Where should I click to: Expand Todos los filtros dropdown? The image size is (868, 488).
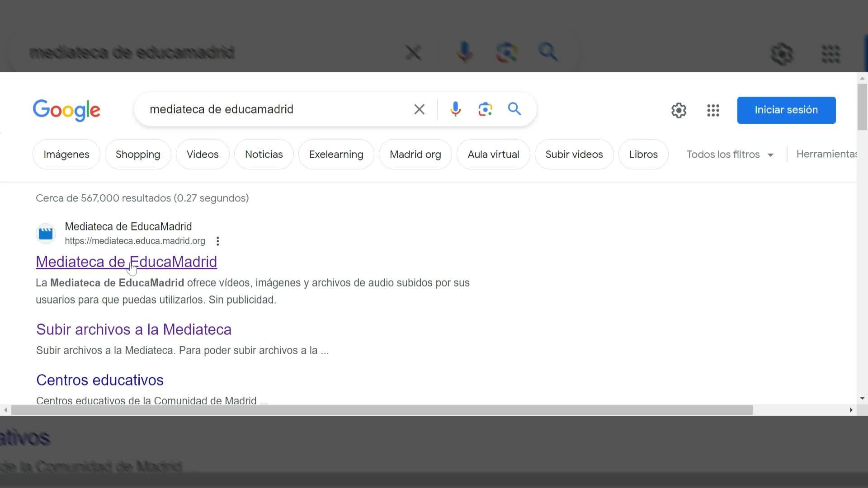pyautogui.click(x=730, y=155)
